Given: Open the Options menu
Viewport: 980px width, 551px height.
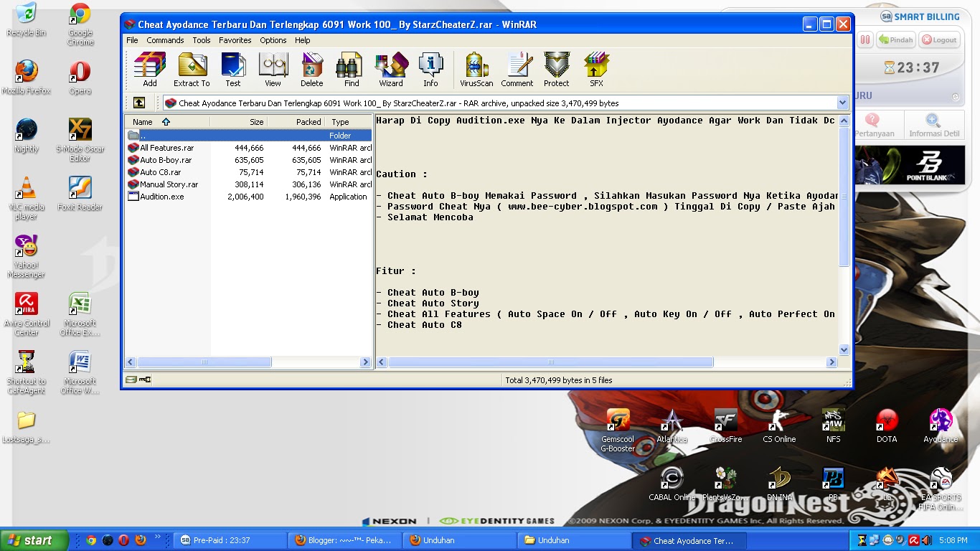Looking at the screenshot, I should click(x=273, y=40).
